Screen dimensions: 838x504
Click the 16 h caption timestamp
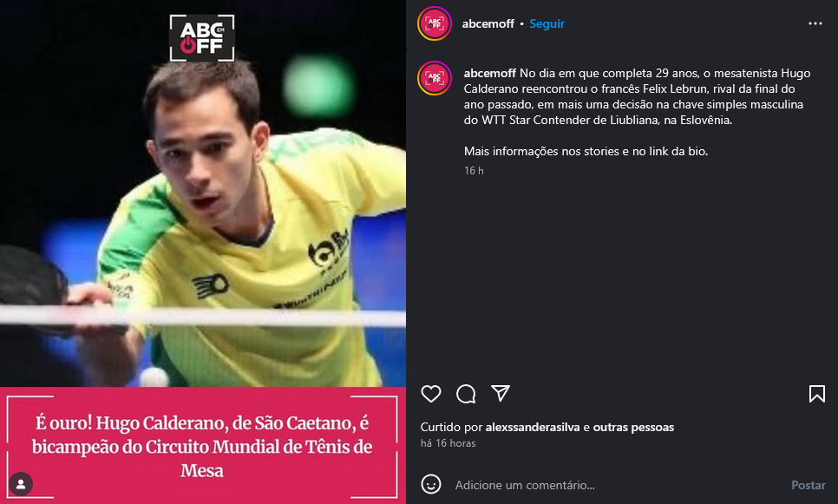(x=474, y=171)
